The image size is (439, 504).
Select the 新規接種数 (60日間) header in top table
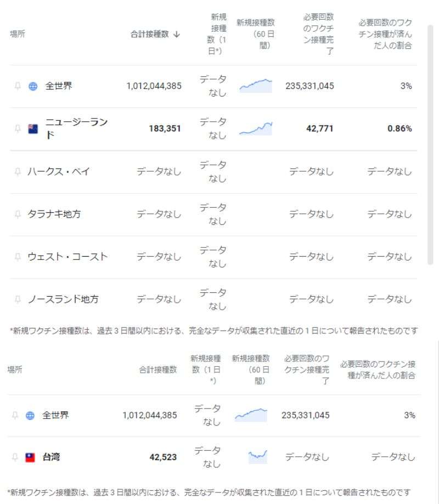pyautogui.click(x=256, y=34)
